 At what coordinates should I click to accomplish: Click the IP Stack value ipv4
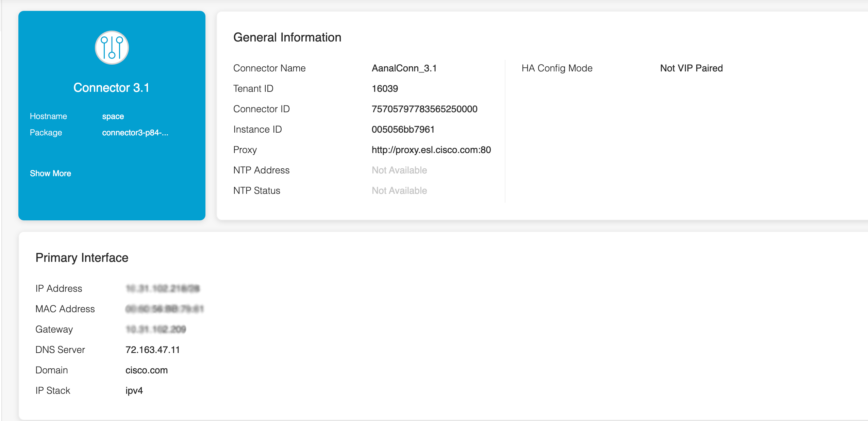(x=134, y=391)
